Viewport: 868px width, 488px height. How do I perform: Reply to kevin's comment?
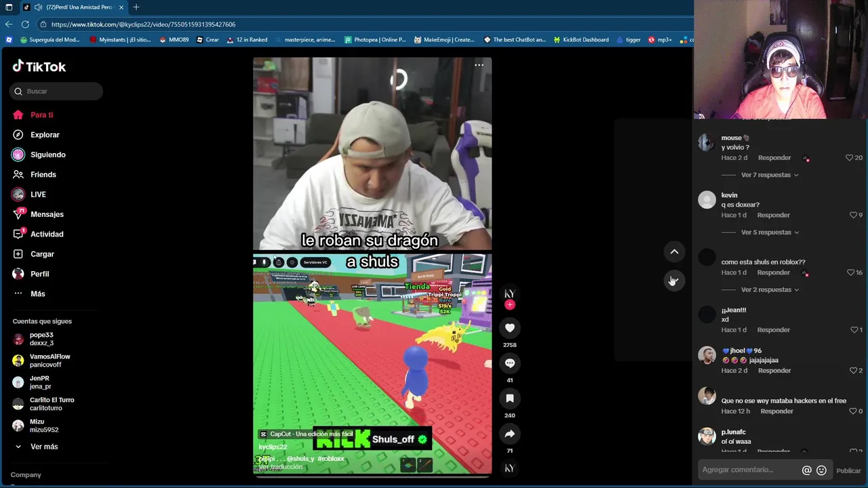[774, 216]
